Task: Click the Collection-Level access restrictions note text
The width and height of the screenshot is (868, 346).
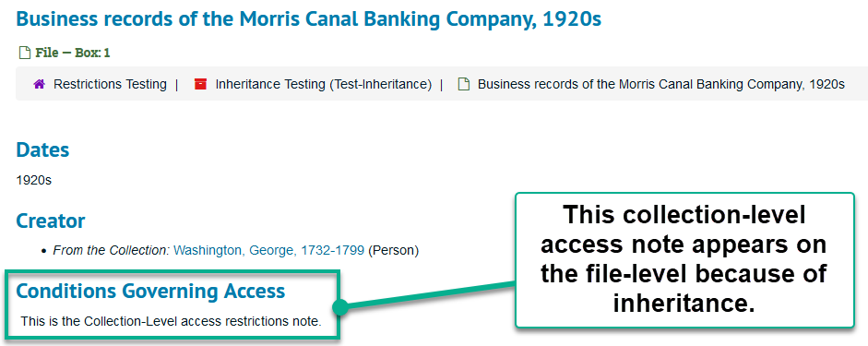Action: tap(171, 321)
